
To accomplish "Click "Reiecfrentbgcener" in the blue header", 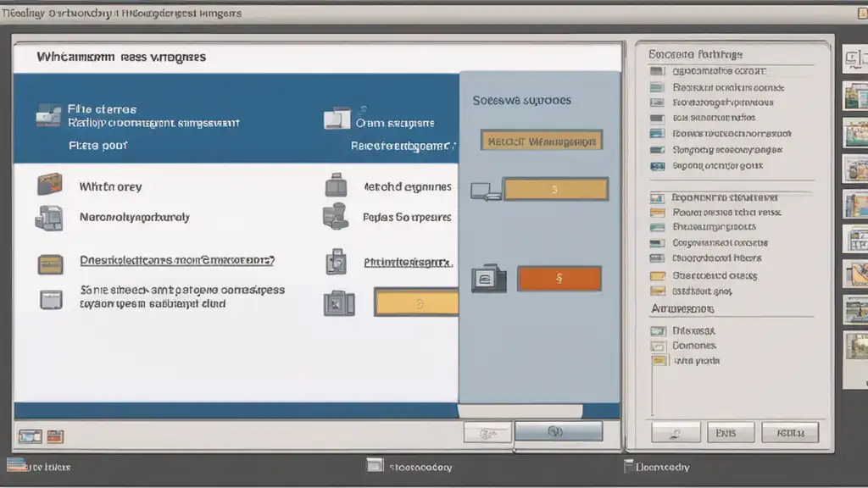I will pos(403,146).
